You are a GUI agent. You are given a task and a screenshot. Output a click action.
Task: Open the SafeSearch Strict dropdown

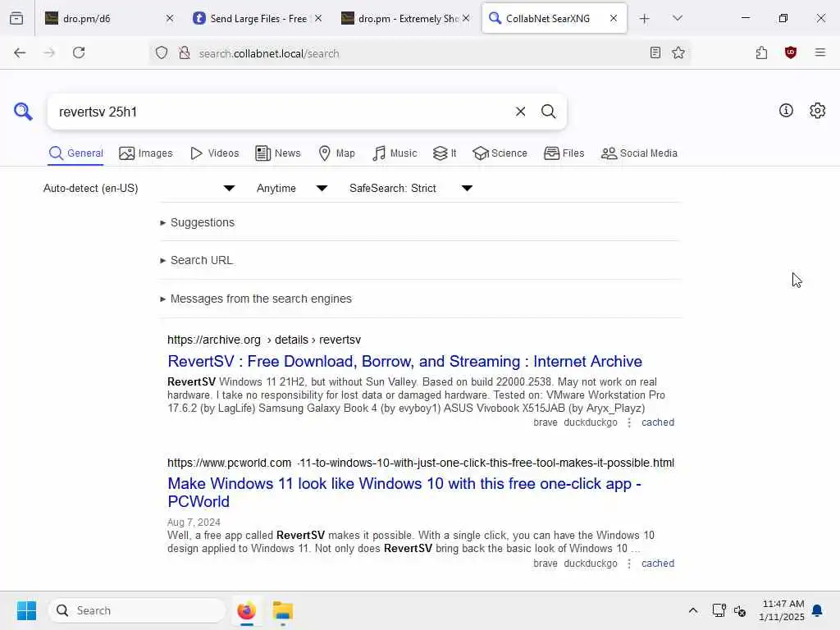tap(411, 188)
